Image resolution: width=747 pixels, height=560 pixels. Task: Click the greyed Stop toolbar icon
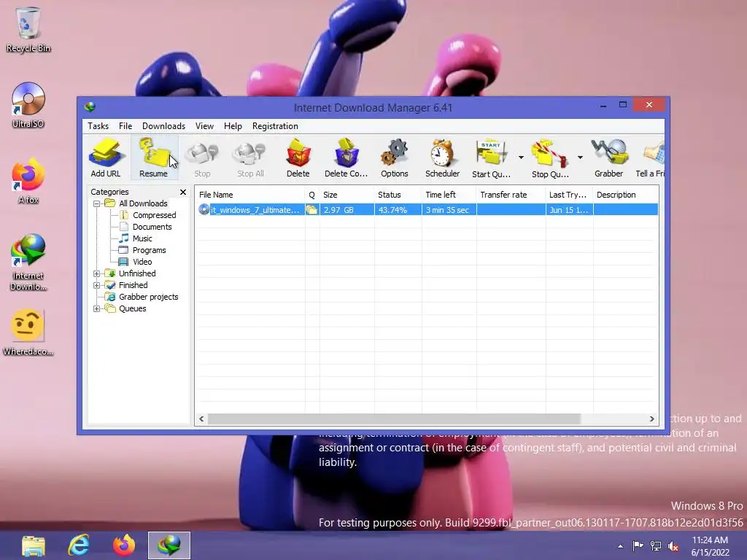pyautogui.click(x=202, y=158)
